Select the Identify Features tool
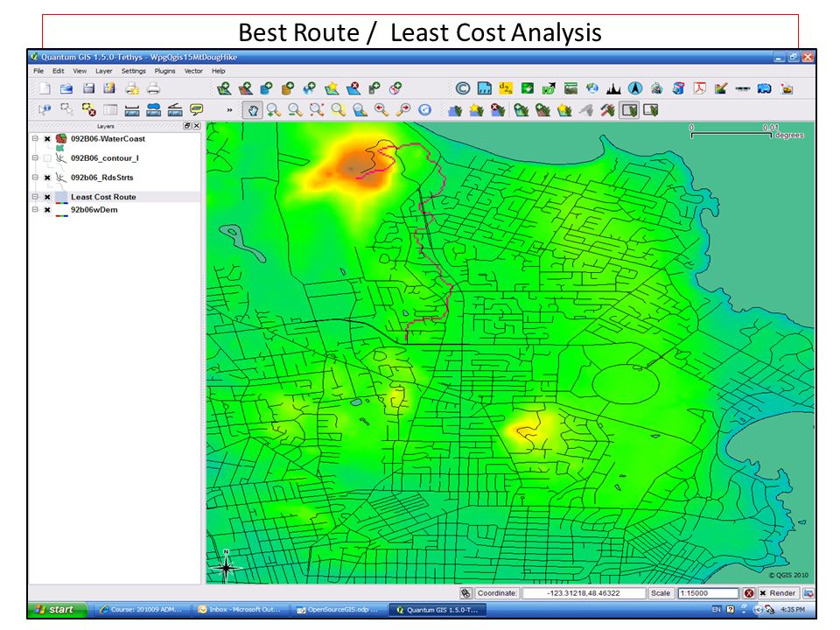This screenshot has width=840, height=630. (x=45, y=110)
